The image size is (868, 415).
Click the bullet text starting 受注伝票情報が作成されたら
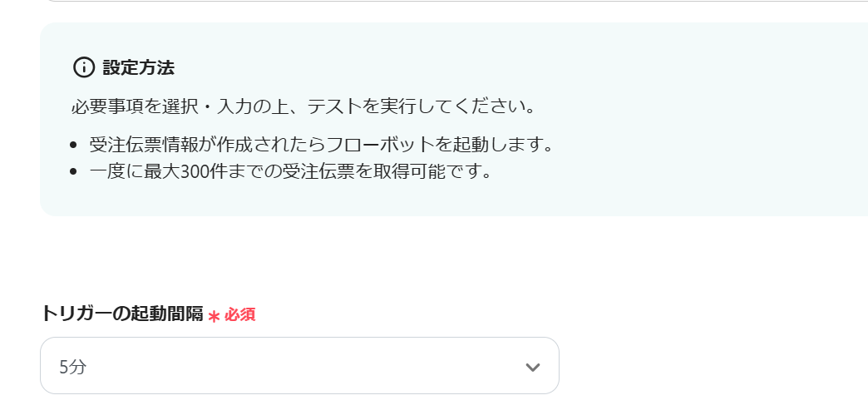(321, 144)
